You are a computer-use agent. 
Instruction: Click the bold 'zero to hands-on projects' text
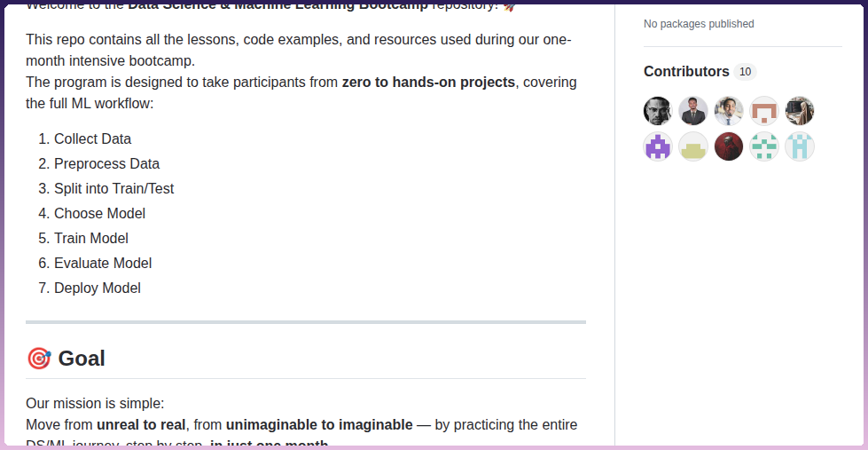[428, 82]
